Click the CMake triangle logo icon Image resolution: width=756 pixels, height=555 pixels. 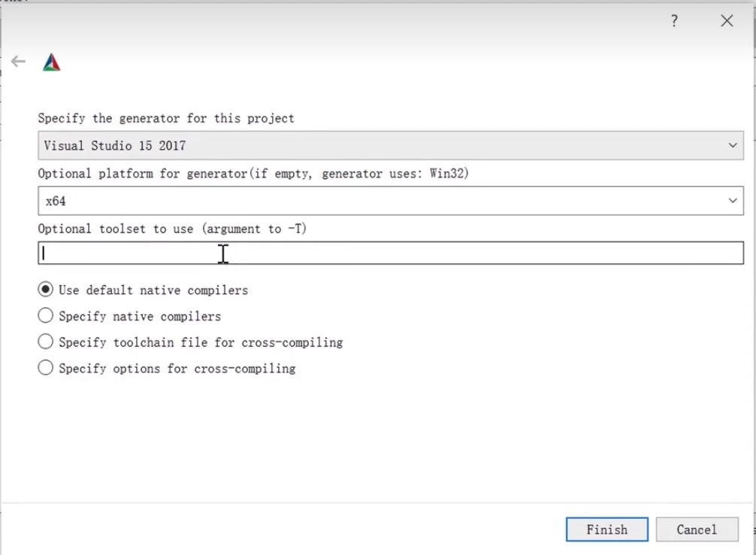pyautogui.click(x=51, y=62)
